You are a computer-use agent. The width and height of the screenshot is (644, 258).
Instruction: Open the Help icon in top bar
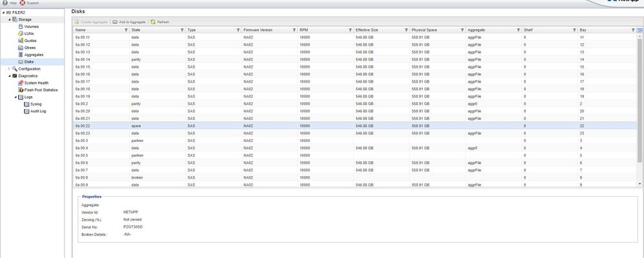coord(5,3)
